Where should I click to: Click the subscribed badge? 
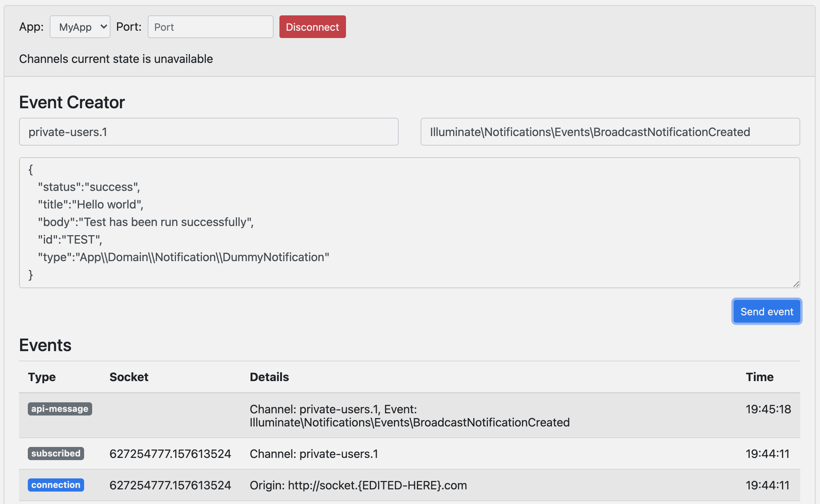(56, 453)
